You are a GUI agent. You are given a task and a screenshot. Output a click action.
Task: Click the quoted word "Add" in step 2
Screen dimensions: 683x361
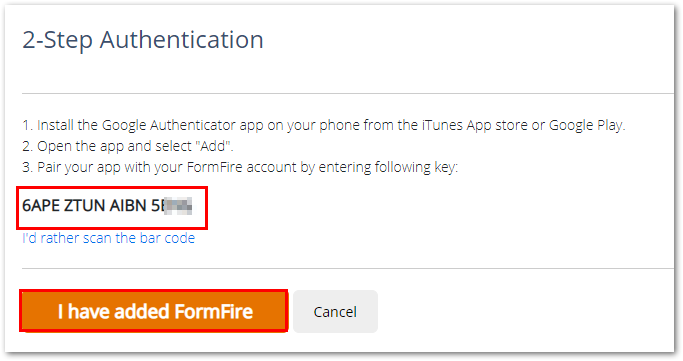[x=213, y=146]
